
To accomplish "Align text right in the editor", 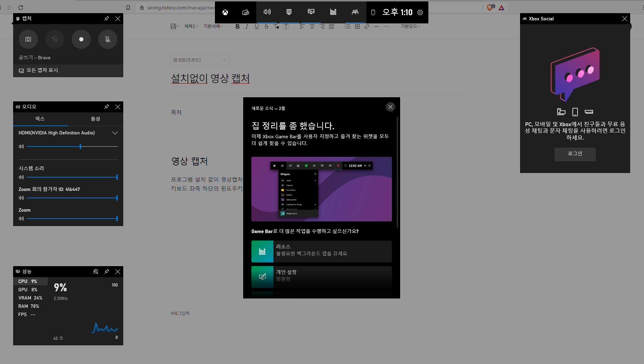I will (322, 27).
